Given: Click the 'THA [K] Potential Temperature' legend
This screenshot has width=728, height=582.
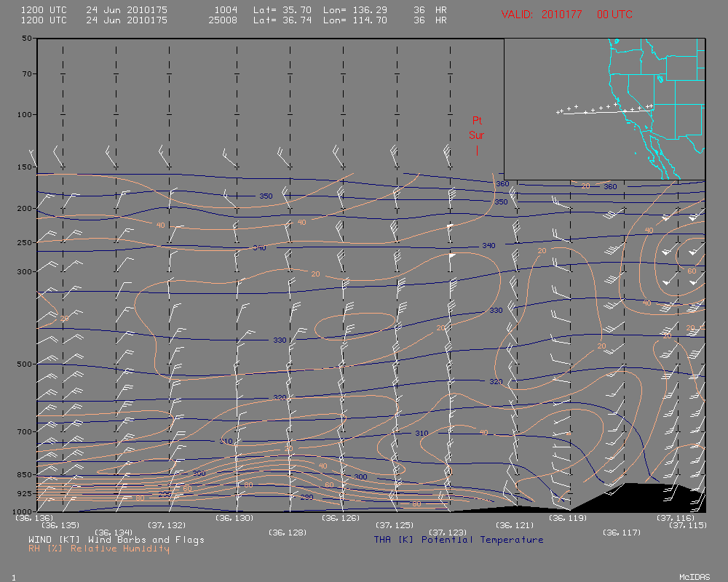Looking at the screenshot, I should (x=458, y=540).
